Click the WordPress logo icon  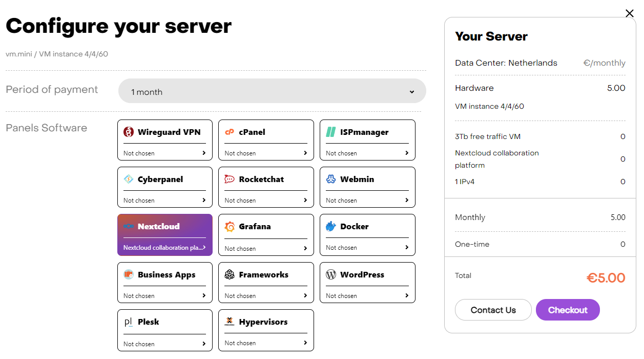pos(331,275)
